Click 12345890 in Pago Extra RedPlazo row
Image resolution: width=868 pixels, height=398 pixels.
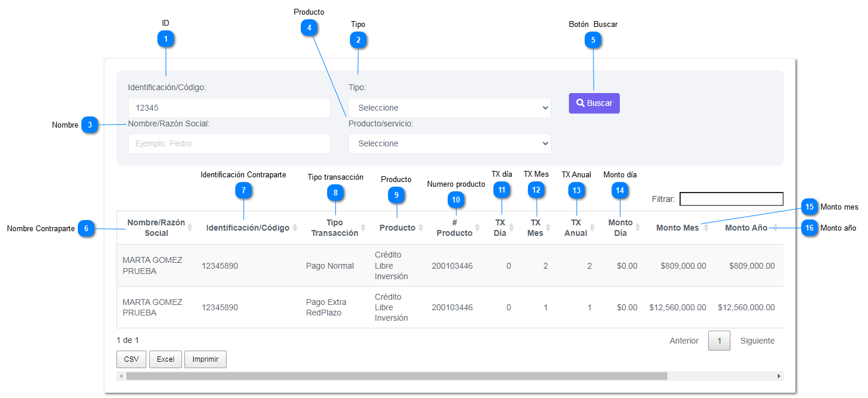[220, 307]
